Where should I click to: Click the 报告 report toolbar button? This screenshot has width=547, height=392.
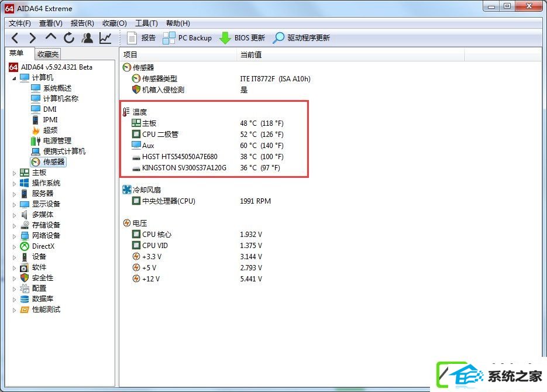142,37
